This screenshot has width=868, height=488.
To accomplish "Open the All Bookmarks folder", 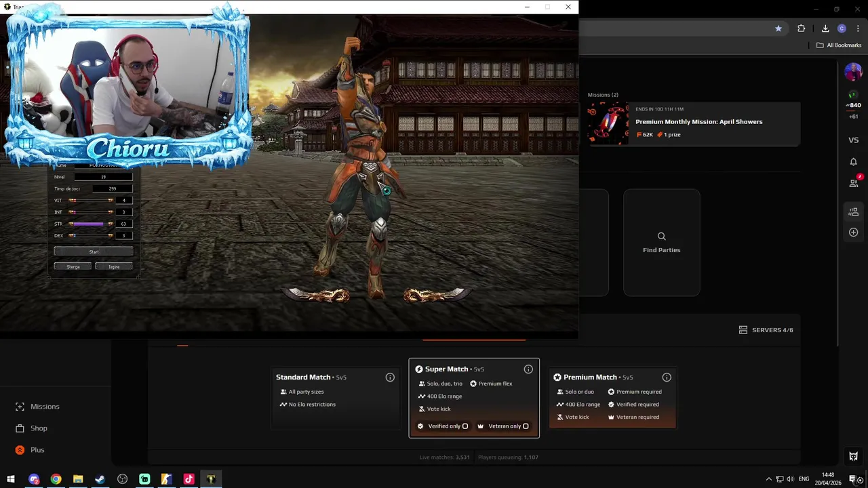I will 839,45.
